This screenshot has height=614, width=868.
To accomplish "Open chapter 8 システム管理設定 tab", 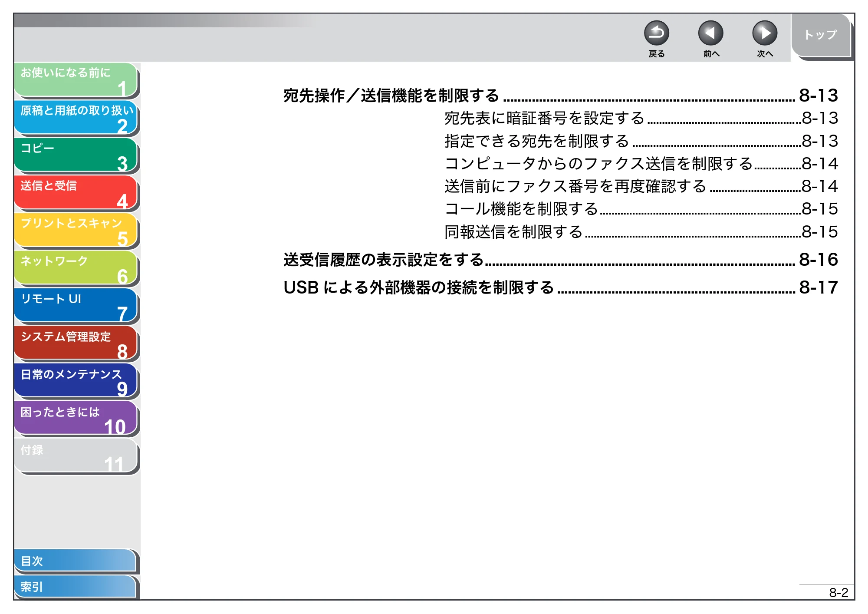I will [x=76, y=343].
